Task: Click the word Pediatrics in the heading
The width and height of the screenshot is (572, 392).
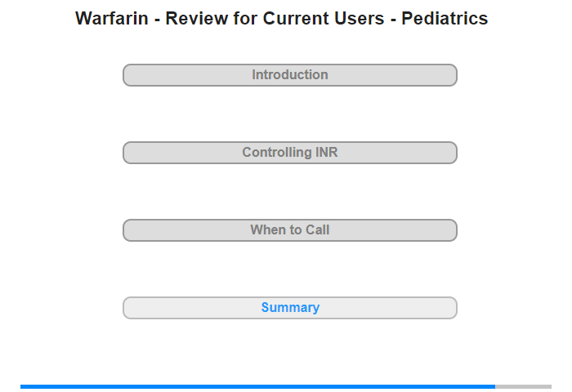Action: click(x=445, y=19)
